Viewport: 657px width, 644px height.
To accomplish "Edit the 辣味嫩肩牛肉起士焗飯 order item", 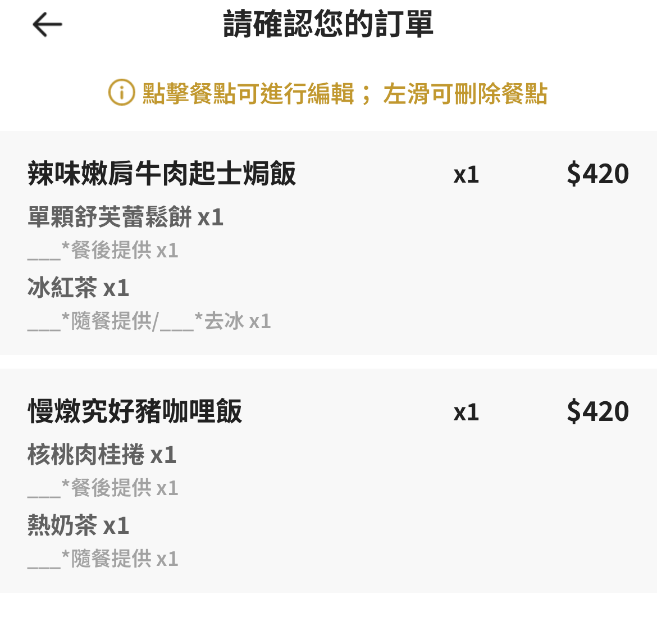I will [x=162, y=174].
